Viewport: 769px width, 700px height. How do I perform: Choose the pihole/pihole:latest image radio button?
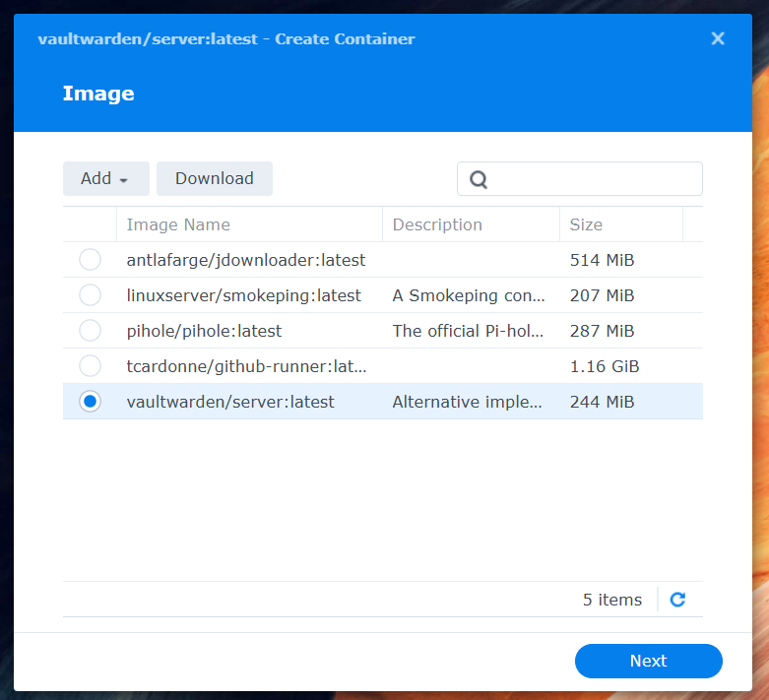click(90, 331)
